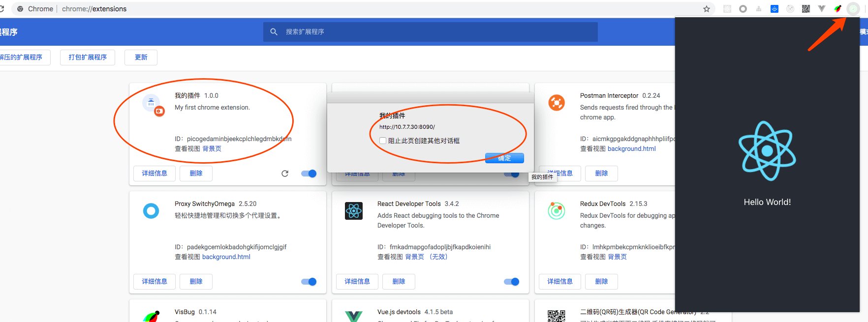Open 详细信息 for Proxy SwitchyOmega
Image resolution: width=868 pixels, height=322 pixels.
[155, 282]
